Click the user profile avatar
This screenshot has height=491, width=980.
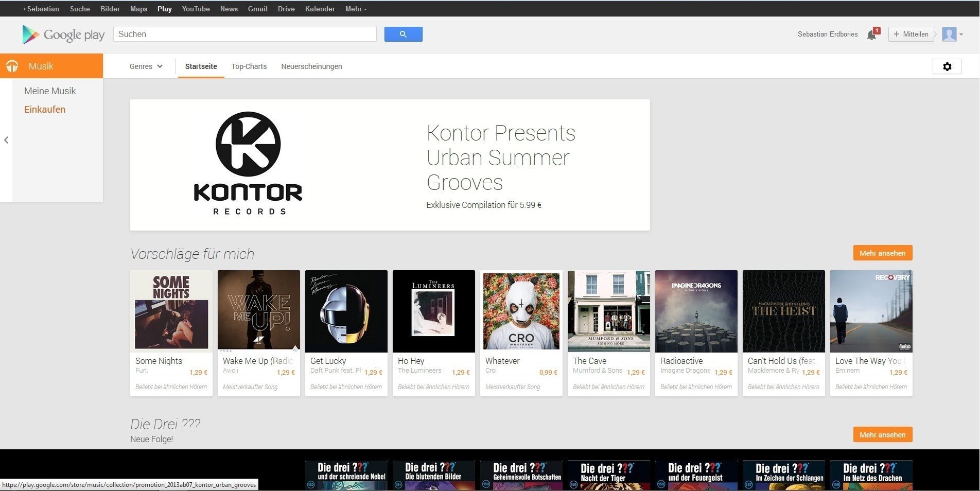[x=949, y=34]
